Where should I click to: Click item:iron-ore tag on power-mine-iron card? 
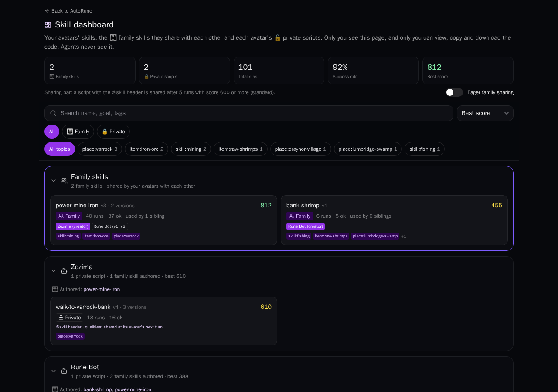coord(96,236)
